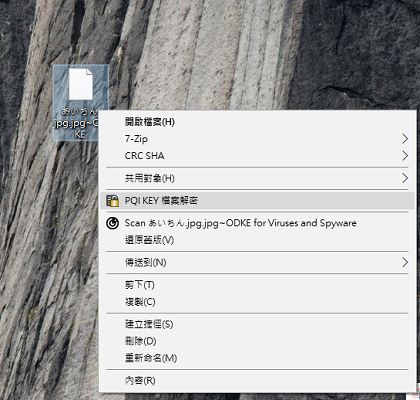Choose 刪除(D) to delete file
This screenshot has width=420, height=400.
257,341
